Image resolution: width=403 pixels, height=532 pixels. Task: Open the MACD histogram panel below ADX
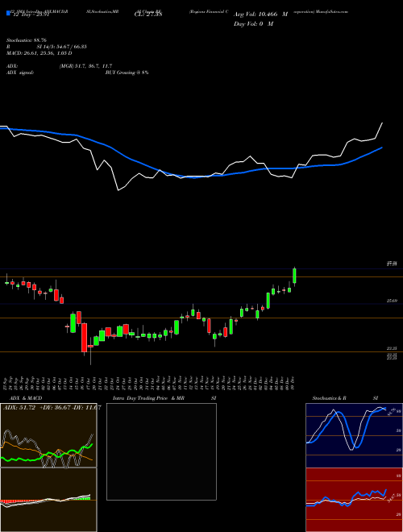(x=48, y=500)
